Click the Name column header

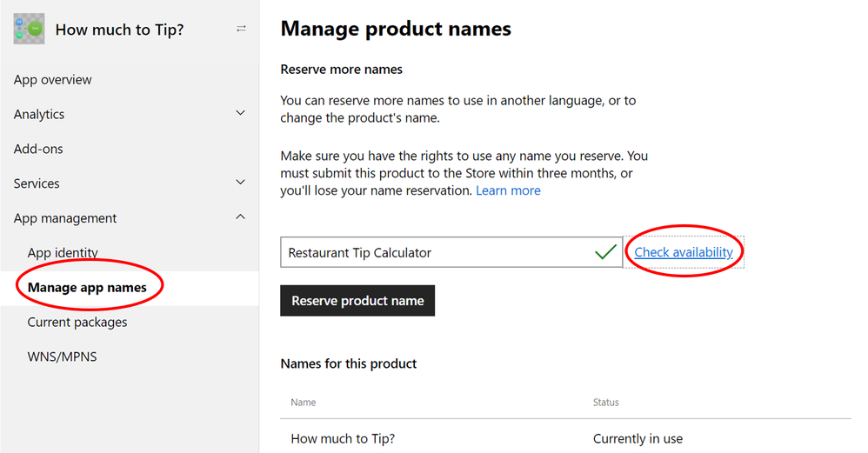pos(304,403)
